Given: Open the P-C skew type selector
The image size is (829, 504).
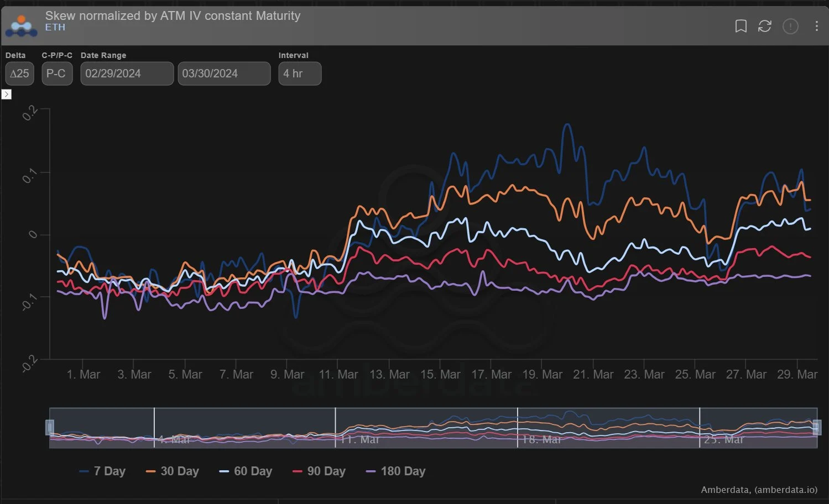Looking at the screenshot, I should [57, 73].
